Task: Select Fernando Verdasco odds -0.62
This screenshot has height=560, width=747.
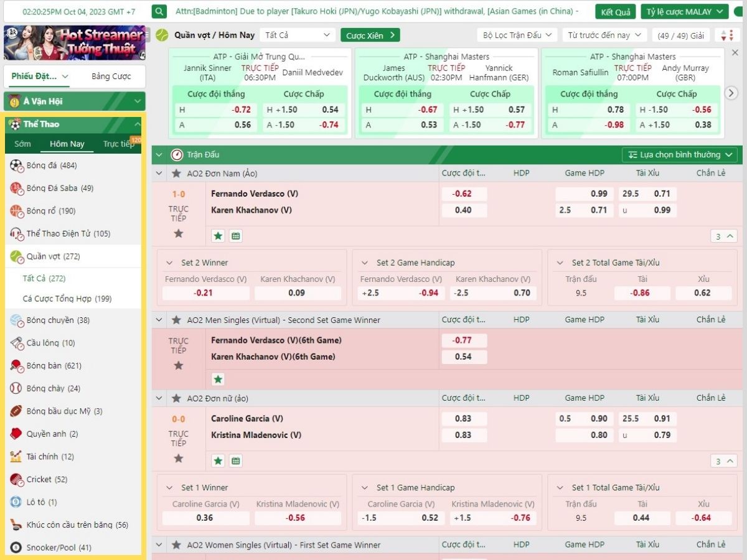Action: click(463, 194)
